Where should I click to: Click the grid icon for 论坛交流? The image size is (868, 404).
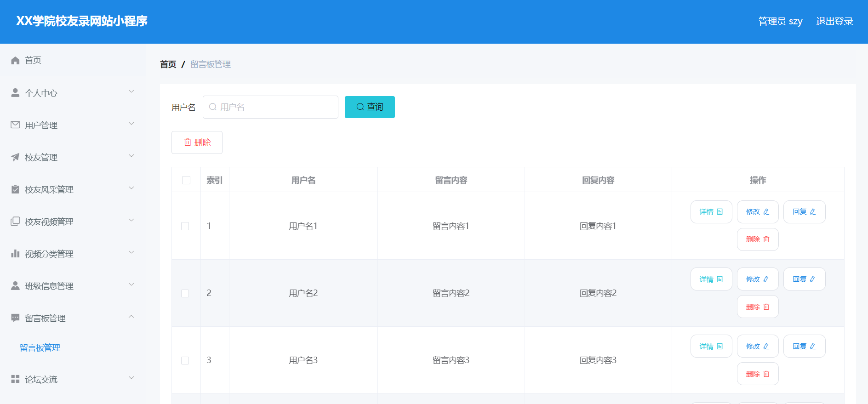click(15, 379)
